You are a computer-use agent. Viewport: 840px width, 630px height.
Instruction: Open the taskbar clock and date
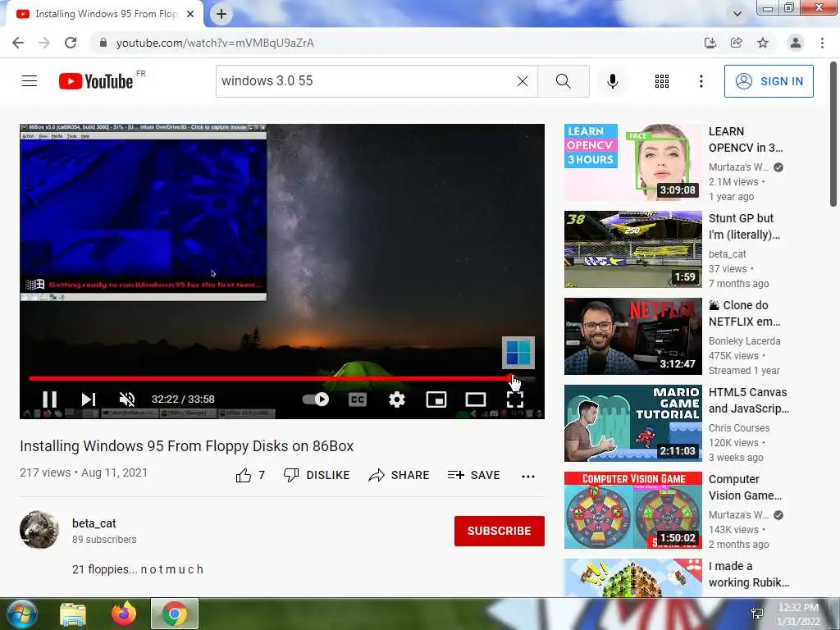(x=798, y=614)
